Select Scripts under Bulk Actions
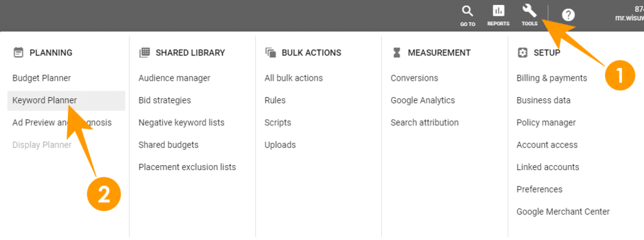Viewport: 644px width, 240px height. coord(277,123)
